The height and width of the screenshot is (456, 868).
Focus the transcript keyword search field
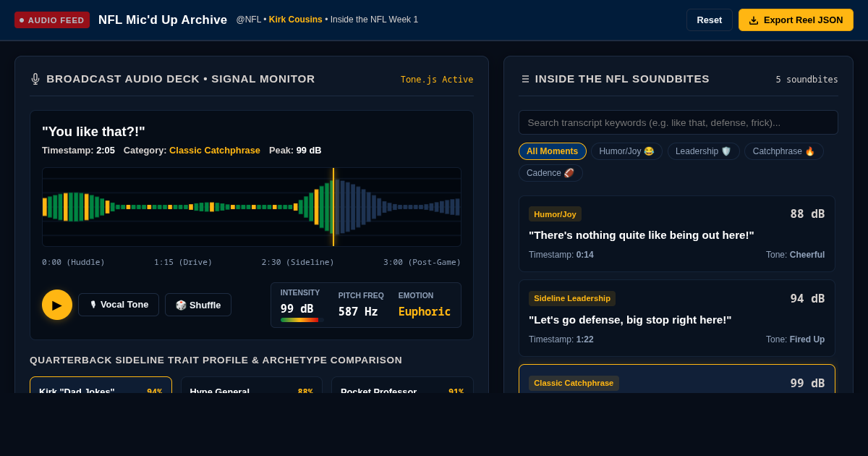click(678, 122)
